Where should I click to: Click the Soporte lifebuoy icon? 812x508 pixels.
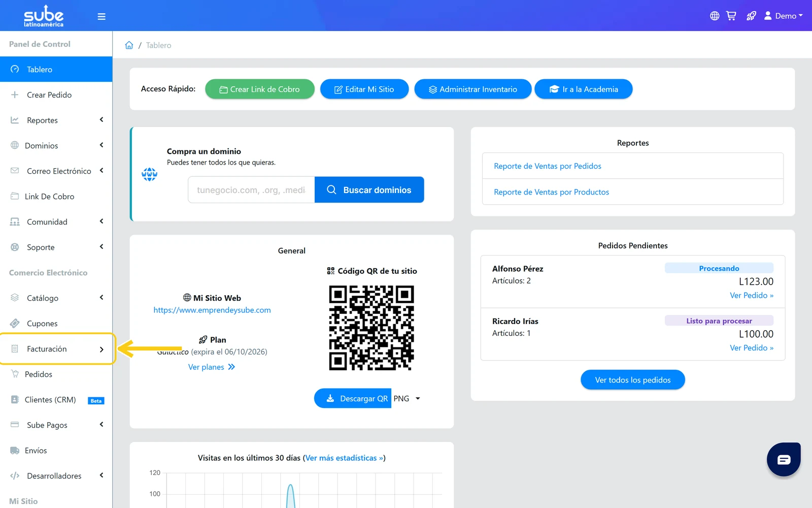15,247
